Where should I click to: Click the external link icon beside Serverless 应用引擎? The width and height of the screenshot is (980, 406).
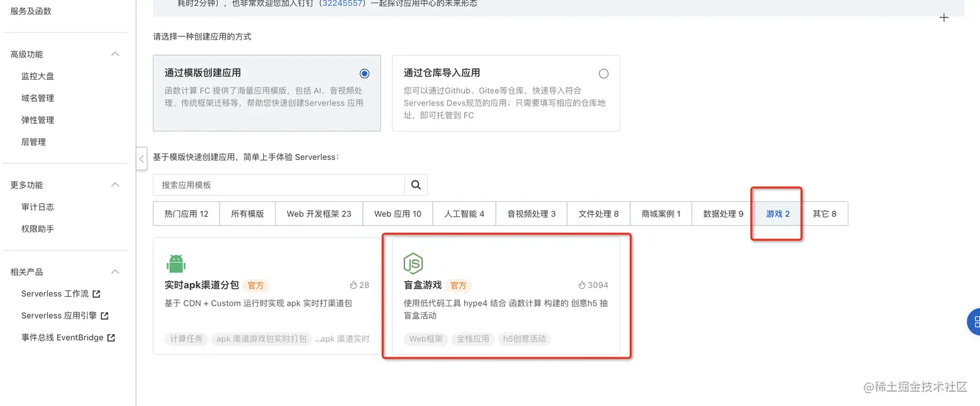pos(104,316)
